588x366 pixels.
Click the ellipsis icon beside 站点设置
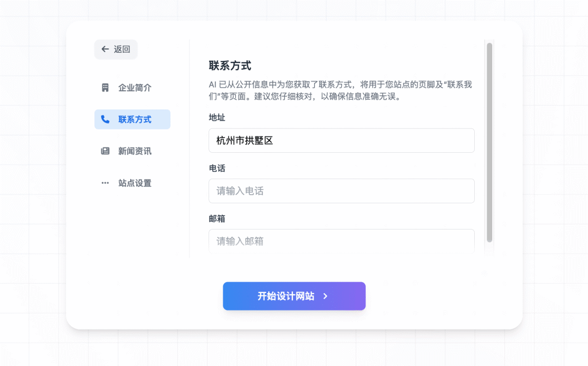[105, 183]
